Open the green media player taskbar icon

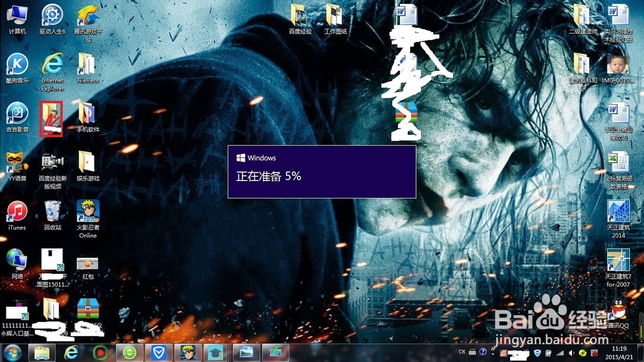pyautogui.click(x=100, y=352)
